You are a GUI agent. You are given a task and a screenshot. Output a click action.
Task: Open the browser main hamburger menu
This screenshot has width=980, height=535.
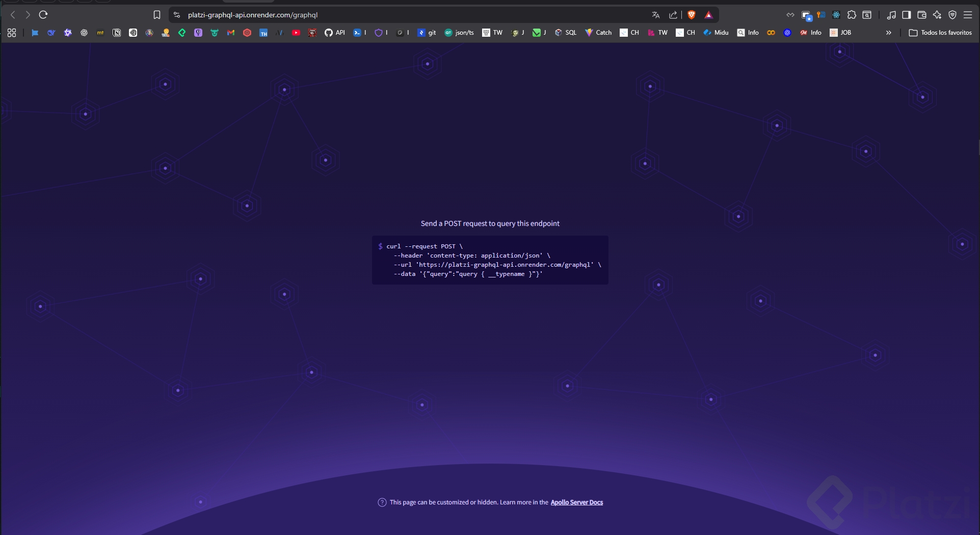968,15
